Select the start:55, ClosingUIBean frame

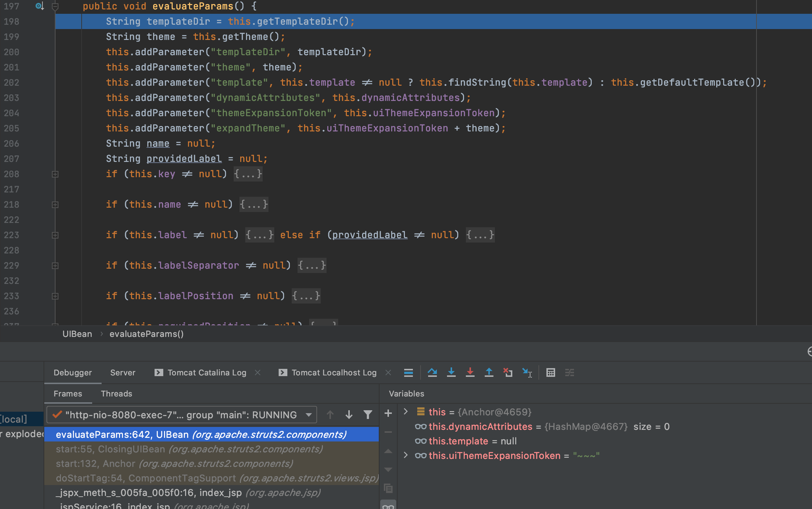[212, 449]
